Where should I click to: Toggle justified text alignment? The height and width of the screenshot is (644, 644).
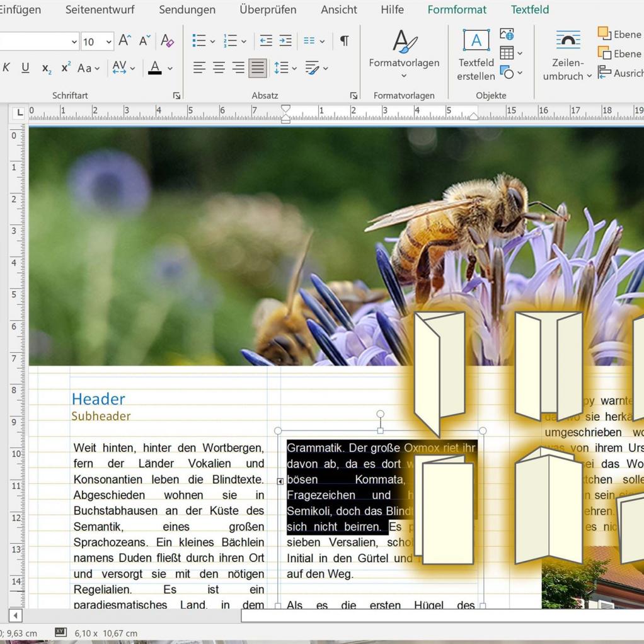(x=257, y=68)
